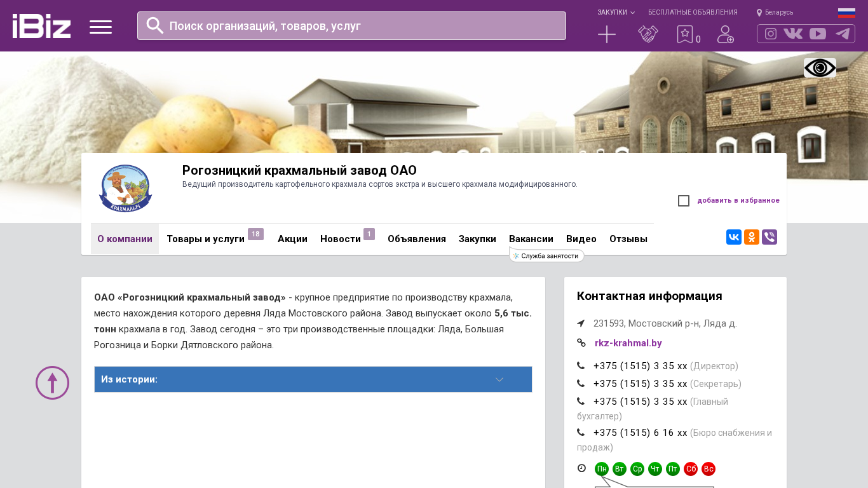Open the iBiz home logo
This screenshot has height=488, width=868.
[41, 26]
